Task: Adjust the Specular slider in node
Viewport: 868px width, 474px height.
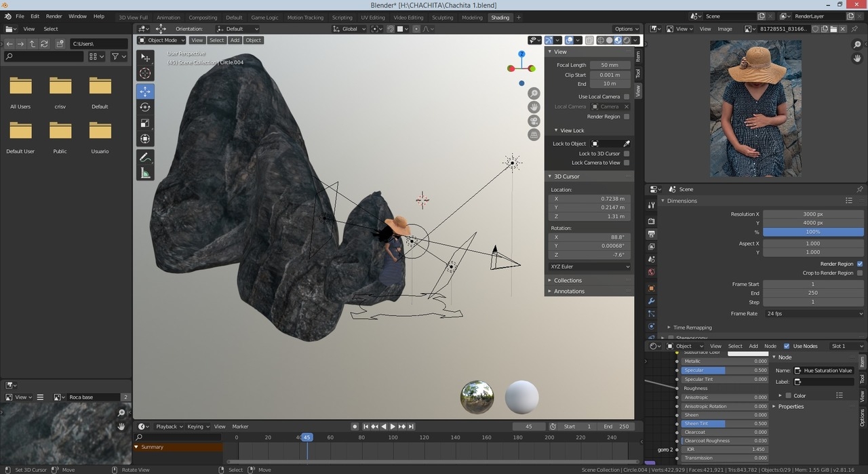Action: [725, 370]
